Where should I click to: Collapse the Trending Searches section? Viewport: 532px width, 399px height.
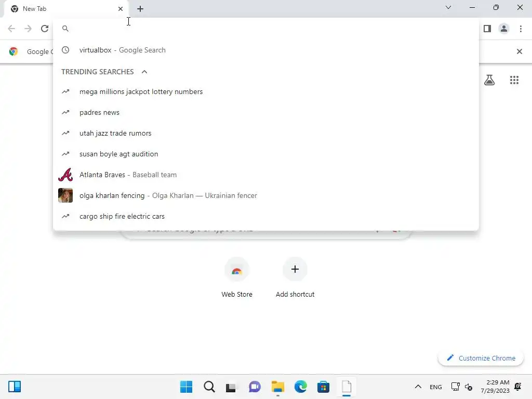[144, 72]
